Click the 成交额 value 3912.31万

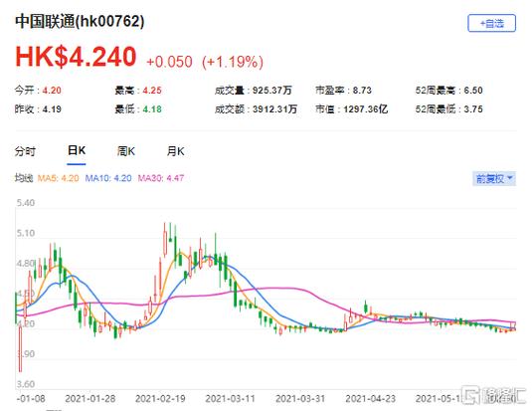pos(274,109)
